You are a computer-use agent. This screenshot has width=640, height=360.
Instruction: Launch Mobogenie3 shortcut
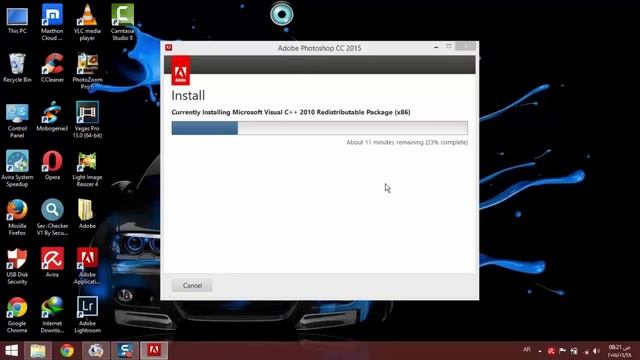pos(52,117)
